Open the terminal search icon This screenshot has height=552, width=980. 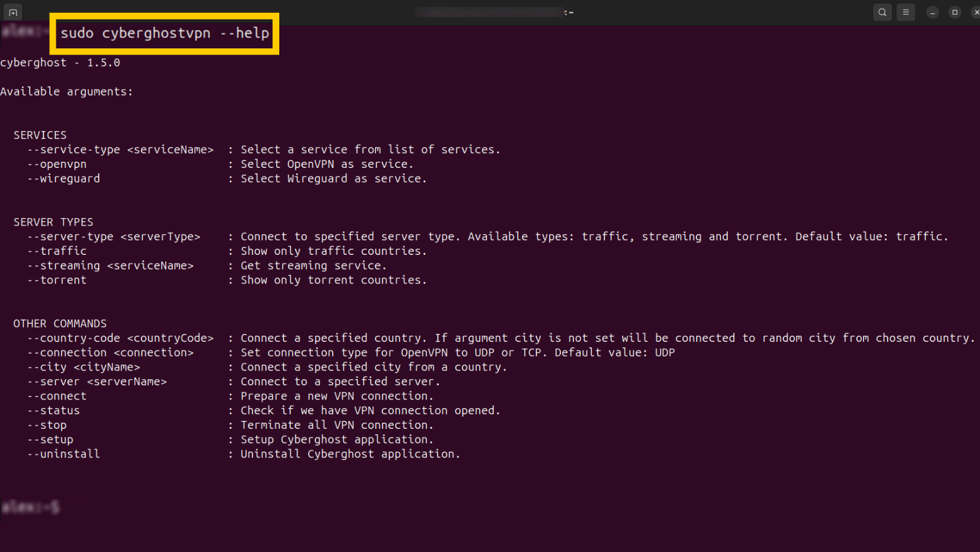(x=882, y=12)
